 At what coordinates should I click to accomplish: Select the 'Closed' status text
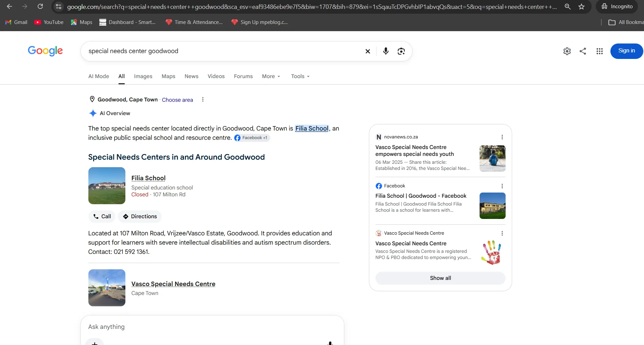click(140, 195)
